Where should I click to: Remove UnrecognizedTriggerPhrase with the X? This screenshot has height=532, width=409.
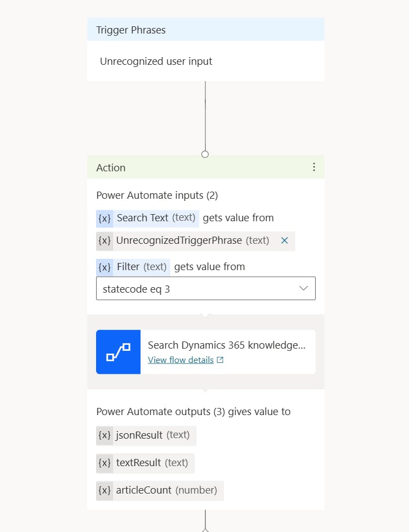(x=284, y=240)
